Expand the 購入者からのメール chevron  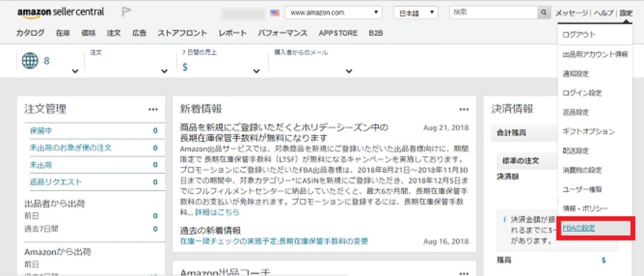(x=349, y=71)
